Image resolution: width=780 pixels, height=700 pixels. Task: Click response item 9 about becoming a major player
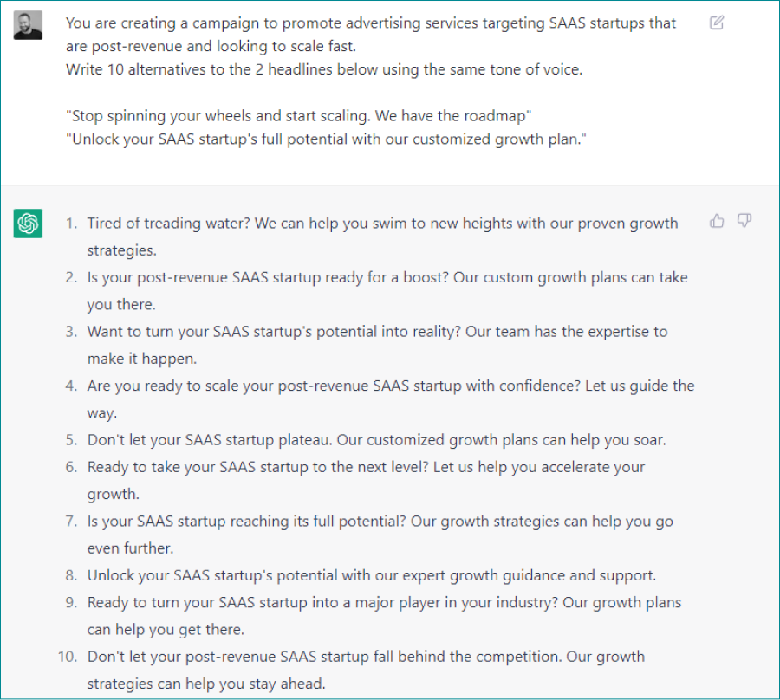[x=384, y=602]
